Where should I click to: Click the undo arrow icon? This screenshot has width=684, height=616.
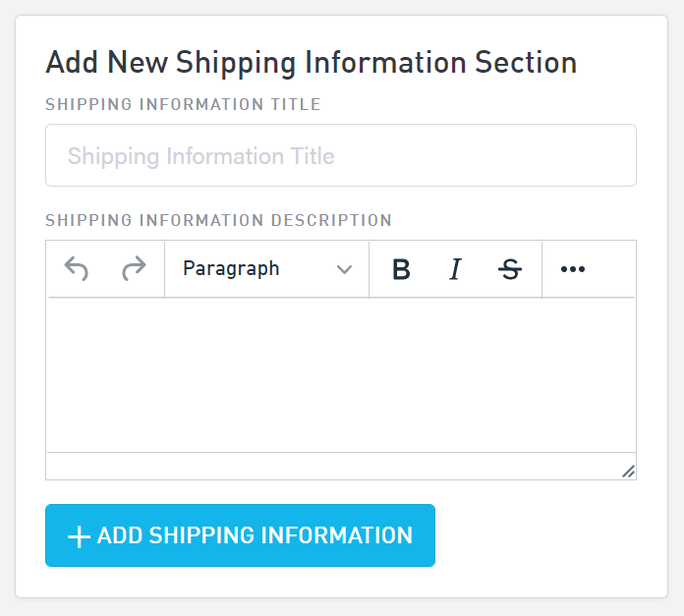click(x=76, y=268)
